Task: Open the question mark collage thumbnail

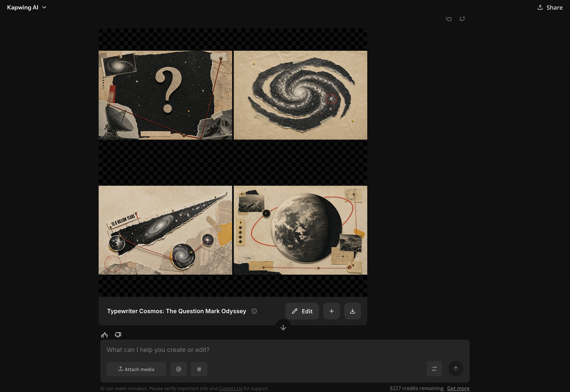Action: pyautogui.click(x=165, y=95)
